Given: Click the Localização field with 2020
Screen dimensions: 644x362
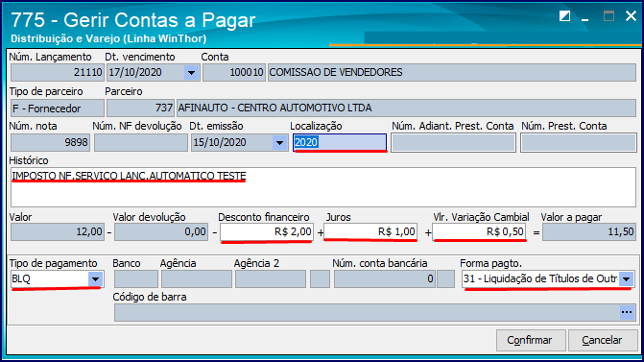Looking at the screenshot, I should [340, 142].
